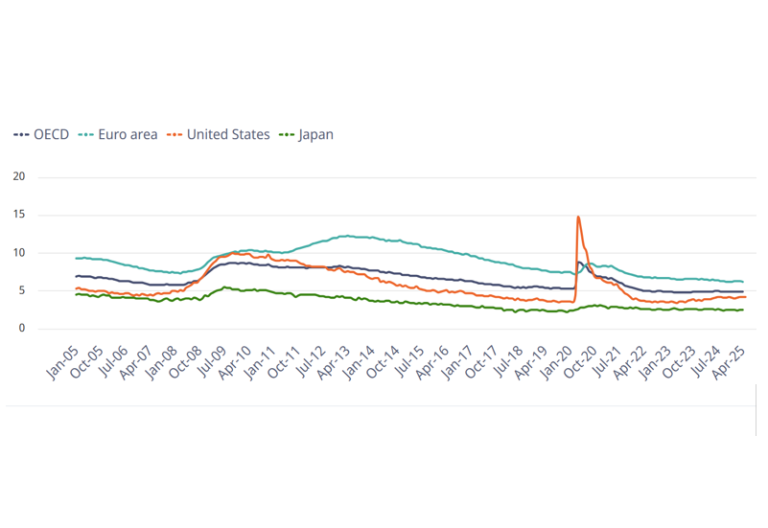Image resolution: width=768 pixels, height=528 pixels.
Task: Toggle the Euro area legend label
Action: 130,135
